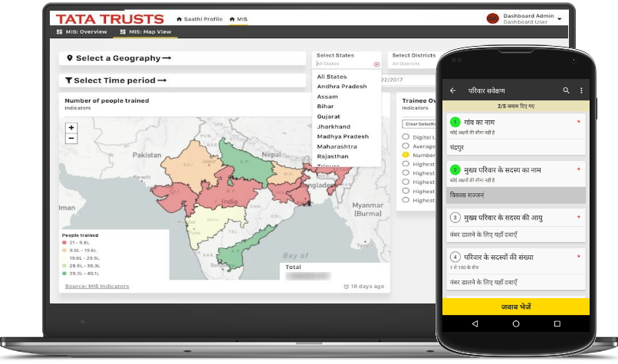Click the Select a Geography heading

point(123,58)
